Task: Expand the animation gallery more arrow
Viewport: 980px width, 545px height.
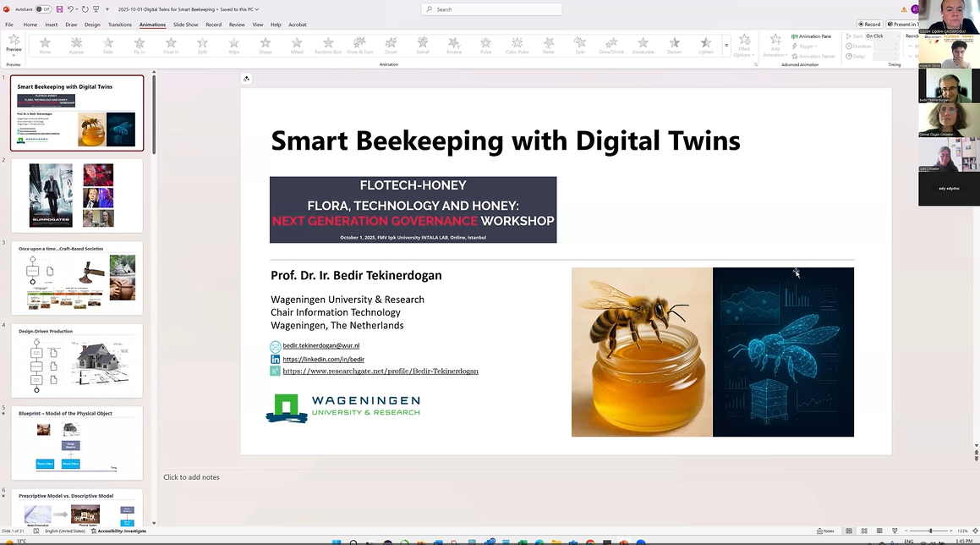Action: tap(726, 45)
